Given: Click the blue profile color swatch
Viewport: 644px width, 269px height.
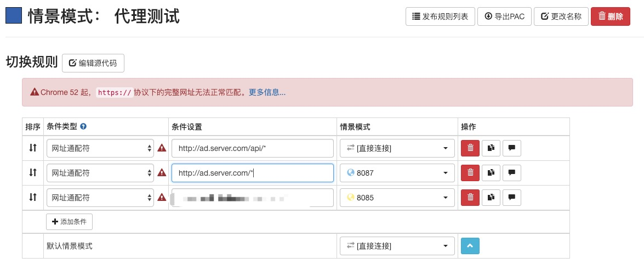Looking at the screenshot, I should coord(14,16).
